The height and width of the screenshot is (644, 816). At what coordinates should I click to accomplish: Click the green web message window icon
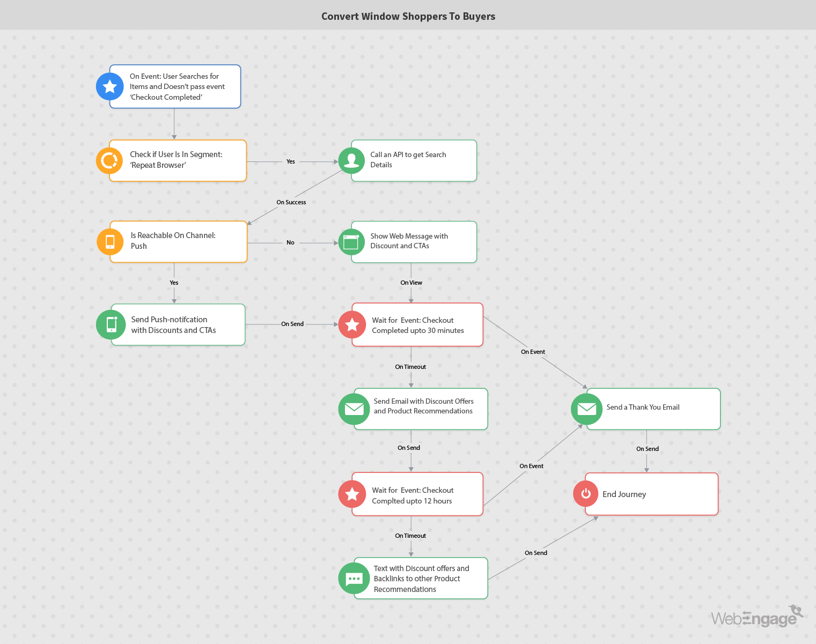tap(351, 242)
